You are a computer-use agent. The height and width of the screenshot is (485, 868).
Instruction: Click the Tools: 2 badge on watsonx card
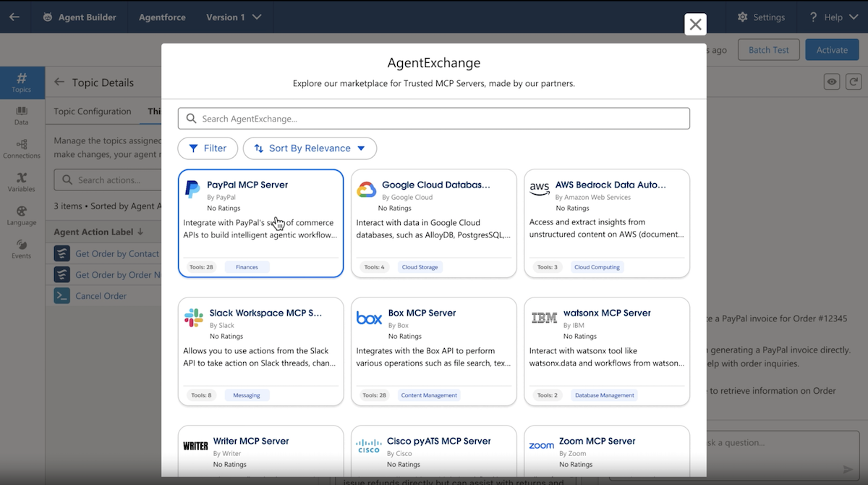tap(548, 395)
